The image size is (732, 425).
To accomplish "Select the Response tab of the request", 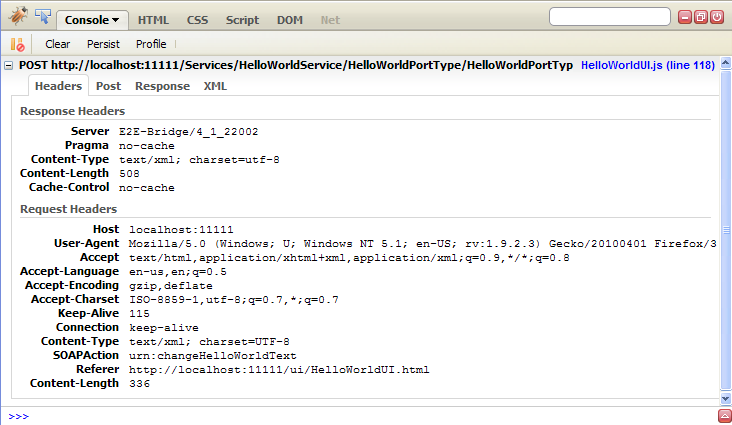I will [x=162, y=86].
